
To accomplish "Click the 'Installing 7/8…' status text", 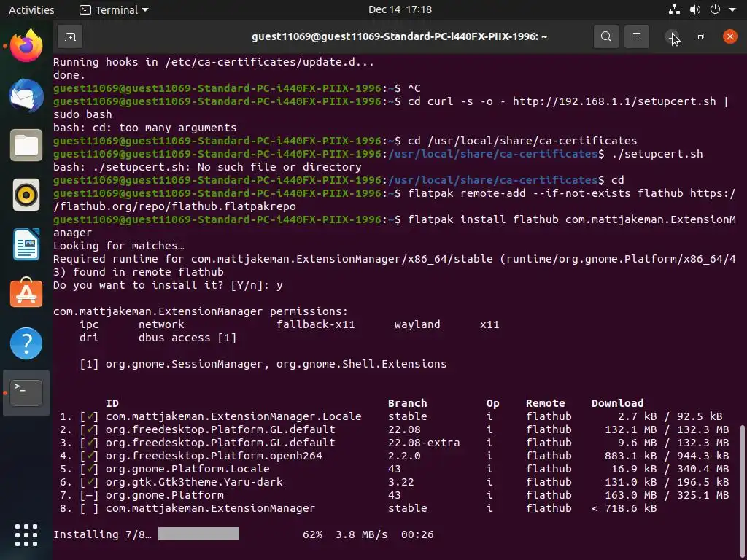I will 102,534.
